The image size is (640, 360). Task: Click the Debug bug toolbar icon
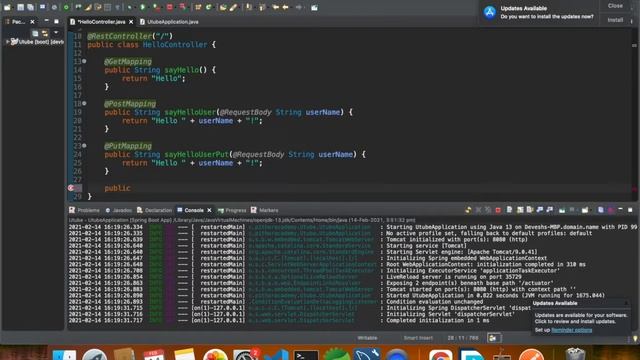point(129,7)
